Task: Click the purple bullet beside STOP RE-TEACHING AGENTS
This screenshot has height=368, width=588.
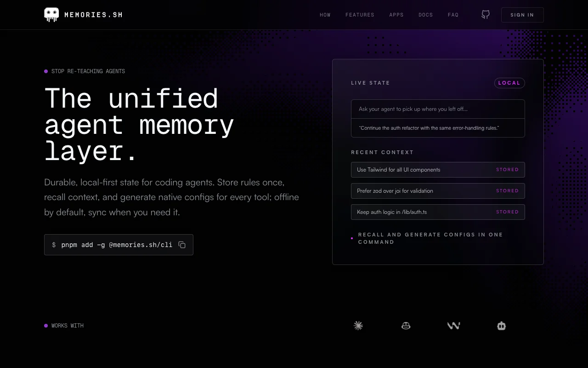Action: pos(45,71)
